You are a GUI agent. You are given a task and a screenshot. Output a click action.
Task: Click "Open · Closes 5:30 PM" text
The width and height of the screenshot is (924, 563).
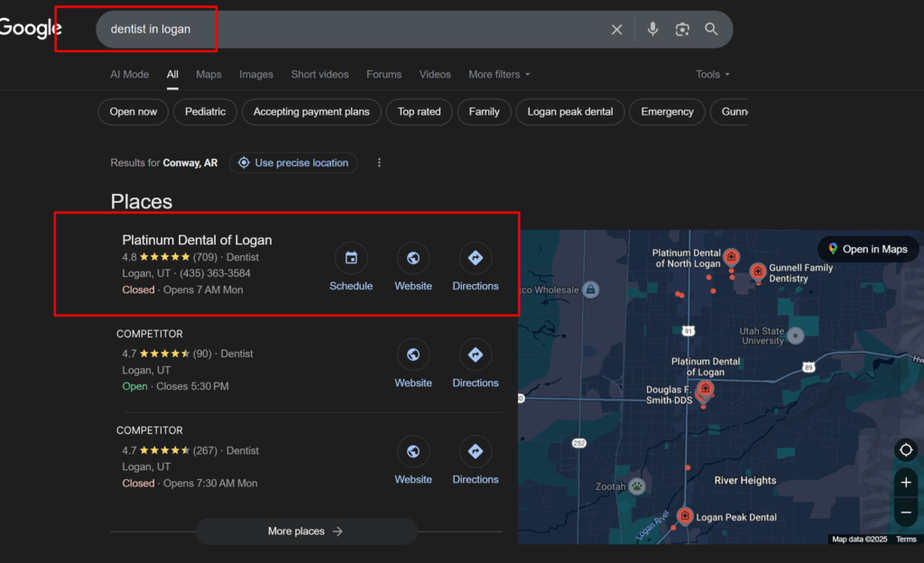point(176,386)
